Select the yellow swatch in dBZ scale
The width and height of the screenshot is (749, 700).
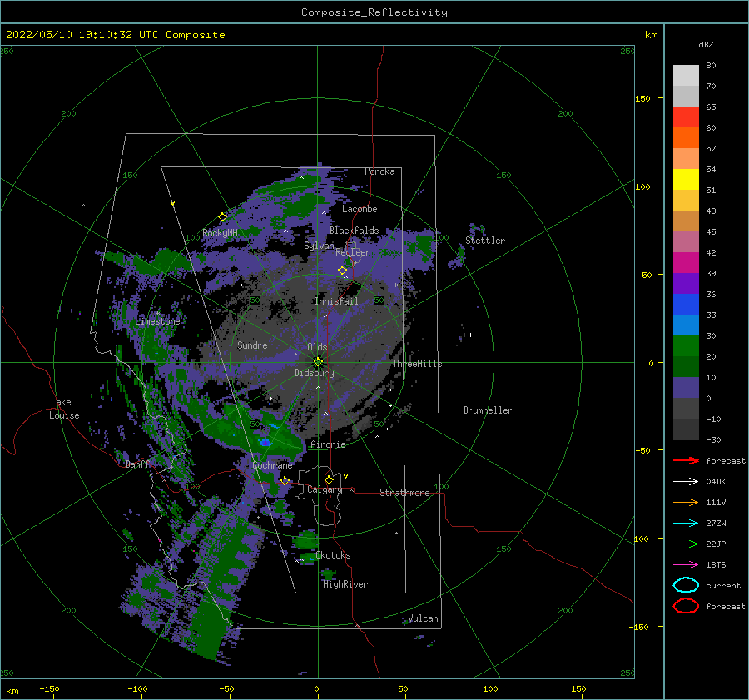click(686, 179)
